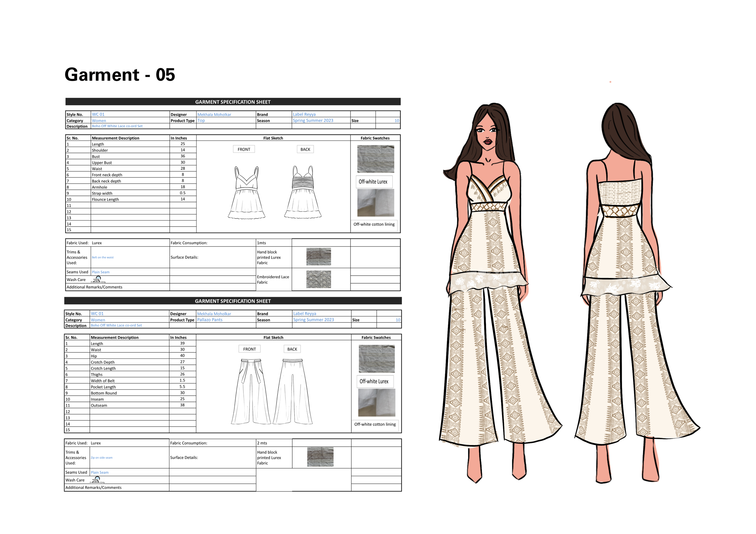Click the 'Label Reyya' brand text in pants sheet
Viewport: 756px width, 534px height.
pyautogui.click(x=305, y=314)
